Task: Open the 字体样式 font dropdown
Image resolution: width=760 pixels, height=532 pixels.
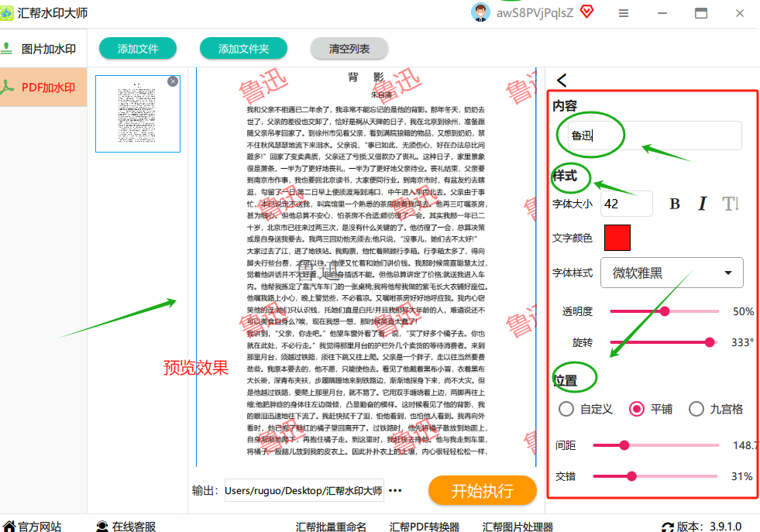Action: click(x=672, y=273)
